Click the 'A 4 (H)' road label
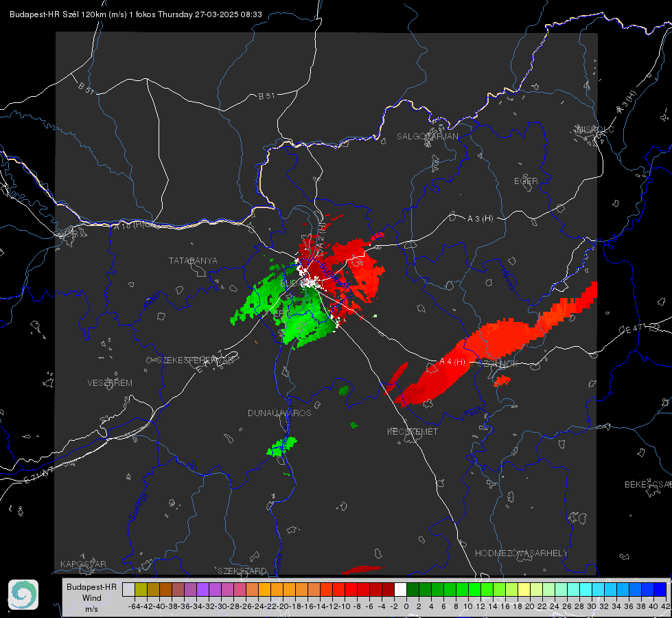Screen dimensions: 672x618 452,362
